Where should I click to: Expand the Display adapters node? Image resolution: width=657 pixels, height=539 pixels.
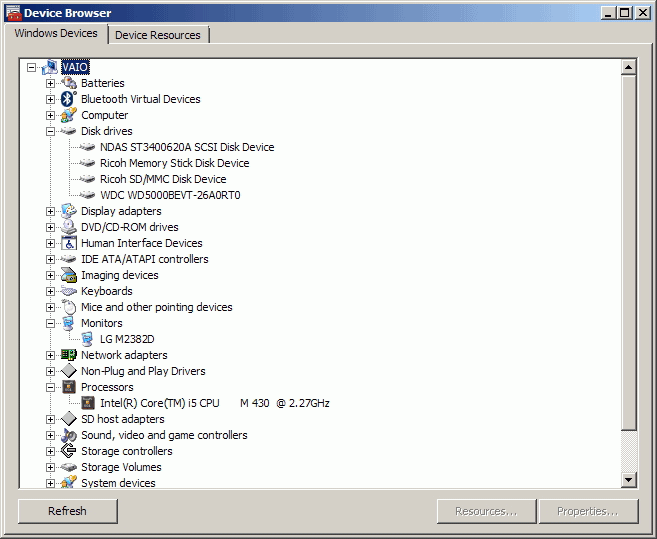coord(50,211)
